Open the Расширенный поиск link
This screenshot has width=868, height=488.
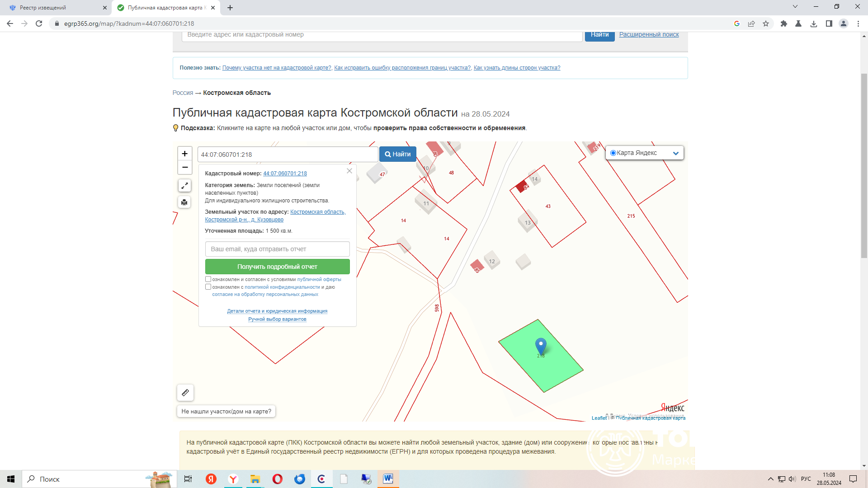pos(649,35)
